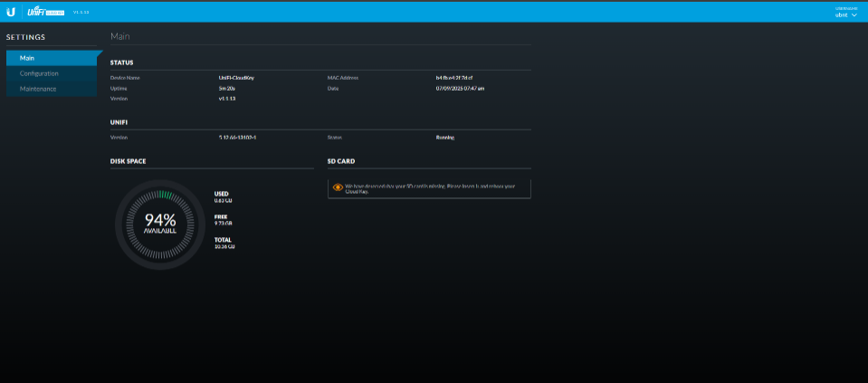Image resolution: width=868 pixels, height=383 pixels.
Task: Click the Device Name label
Action: (x=125, y=78)
